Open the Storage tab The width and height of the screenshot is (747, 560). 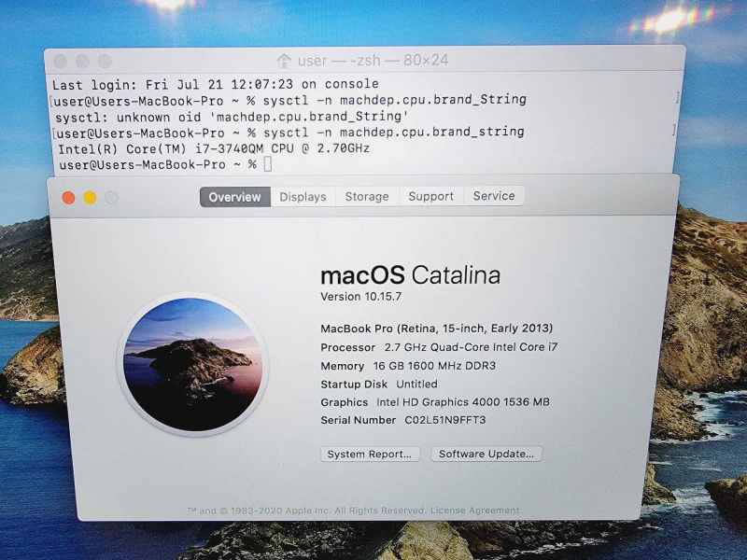[367, 196]
